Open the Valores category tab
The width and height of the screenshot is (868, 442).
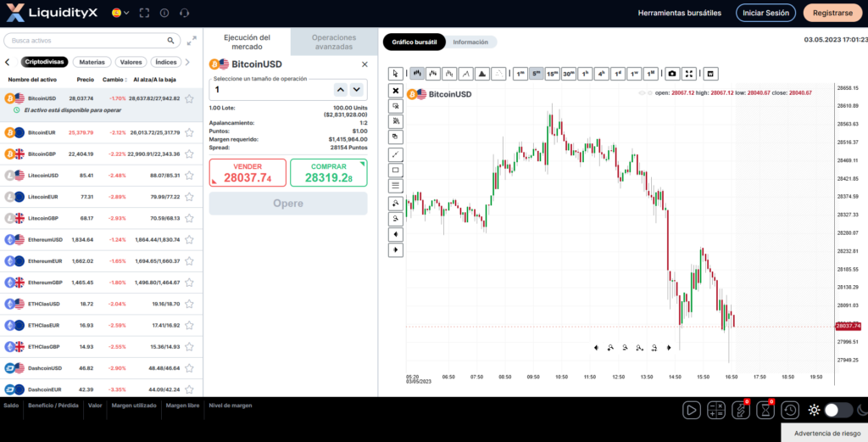tap(131, 62)
